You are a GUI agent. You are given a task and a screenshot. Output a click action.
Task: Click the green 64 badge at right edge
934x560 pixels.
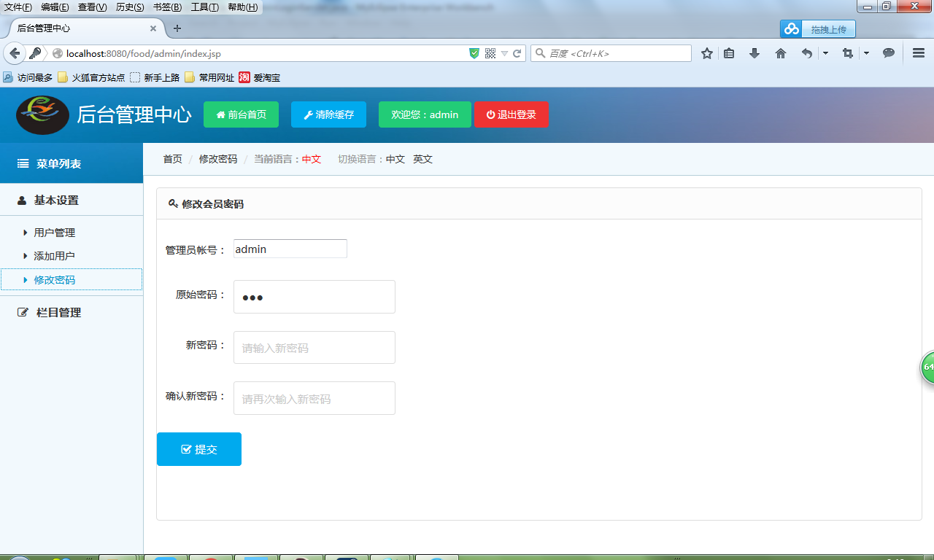point(927,367)
